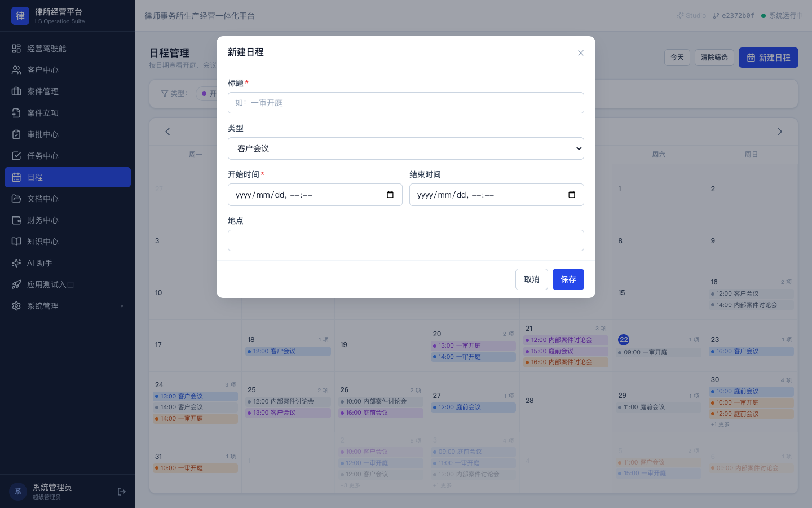
Task: Close the new schedule dialog with X
Action: coord(581,53)
